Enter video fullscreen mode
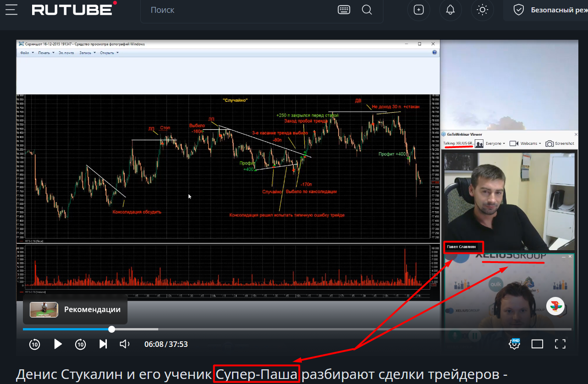The width and height of the screenshot is (588, 384). pyautogui.click(x=560, y=344)
